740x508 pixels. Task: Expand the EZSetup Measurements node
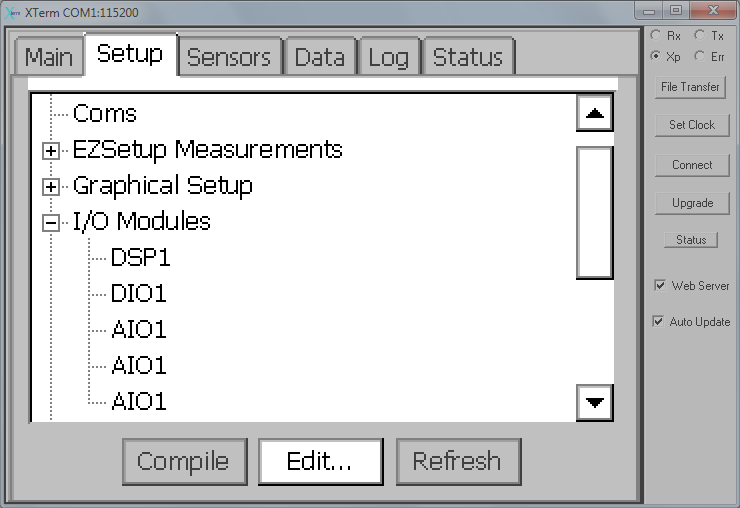50,151
